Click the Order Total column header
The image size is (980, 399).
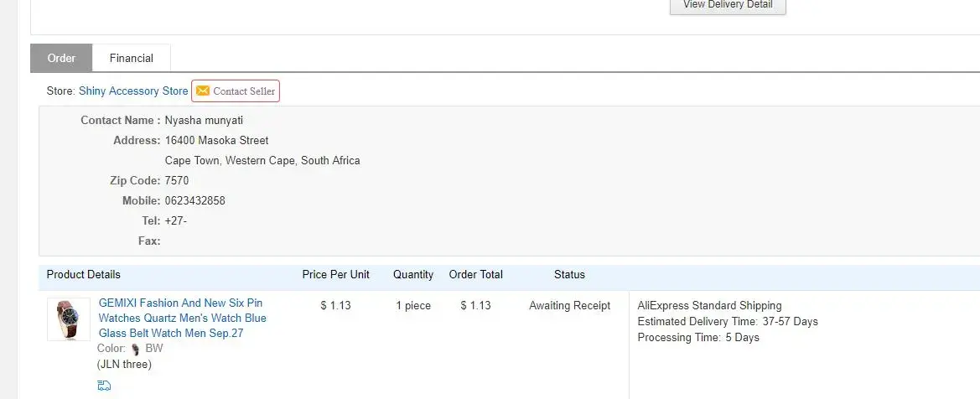tap(475, 275)
